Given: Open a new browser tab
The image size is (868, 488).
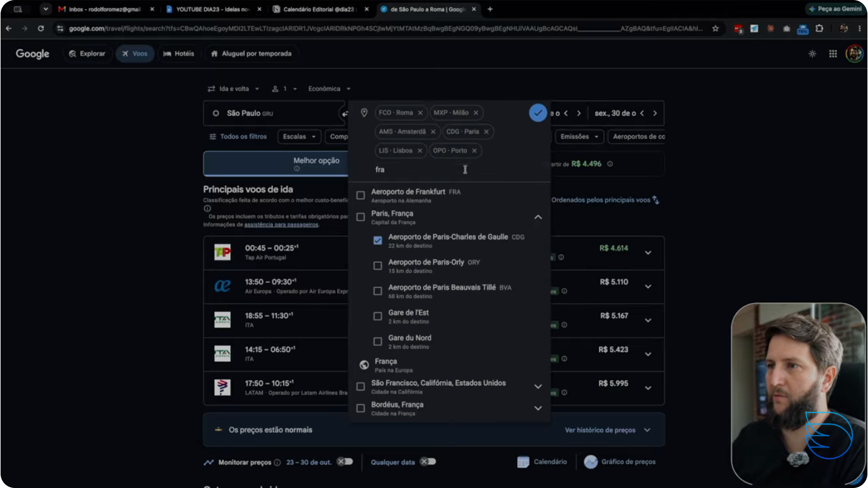Looking at the screenshot, I should pos(490,9).
